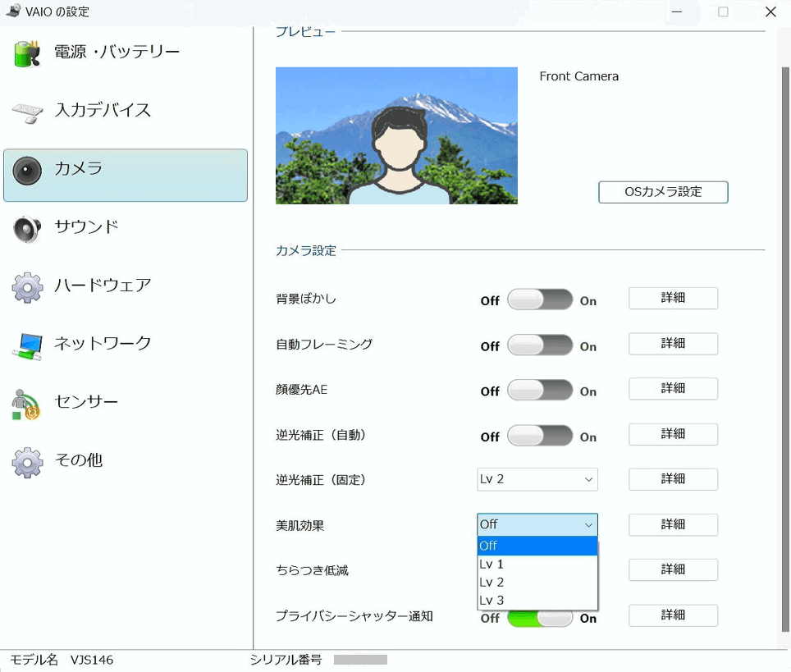Click the camera lens icon in sidebar
791x672 pixels.
(27, 171)
